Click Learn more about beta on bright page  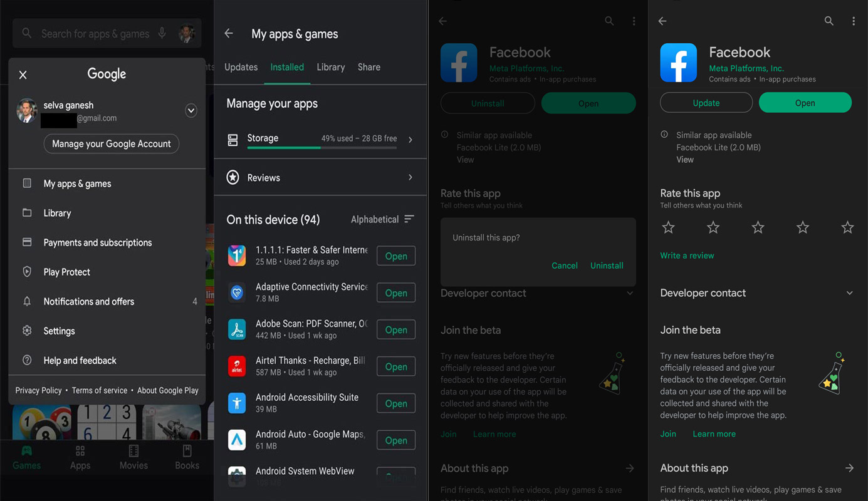714,433
